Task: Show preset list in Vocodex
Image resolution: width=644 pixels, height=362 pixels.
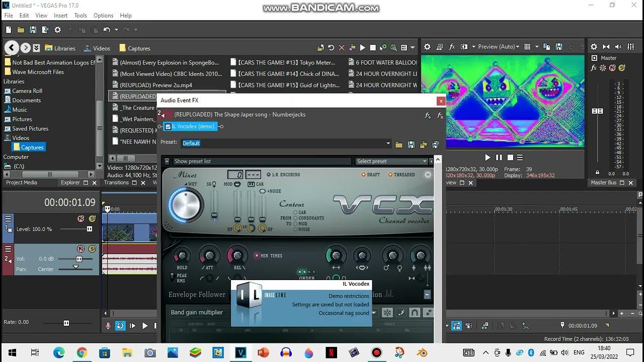Action: [262, 161]
